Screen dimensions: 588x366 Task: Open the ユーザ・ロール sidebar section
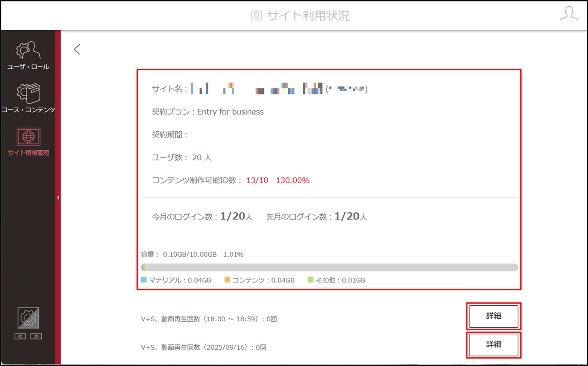28,56
